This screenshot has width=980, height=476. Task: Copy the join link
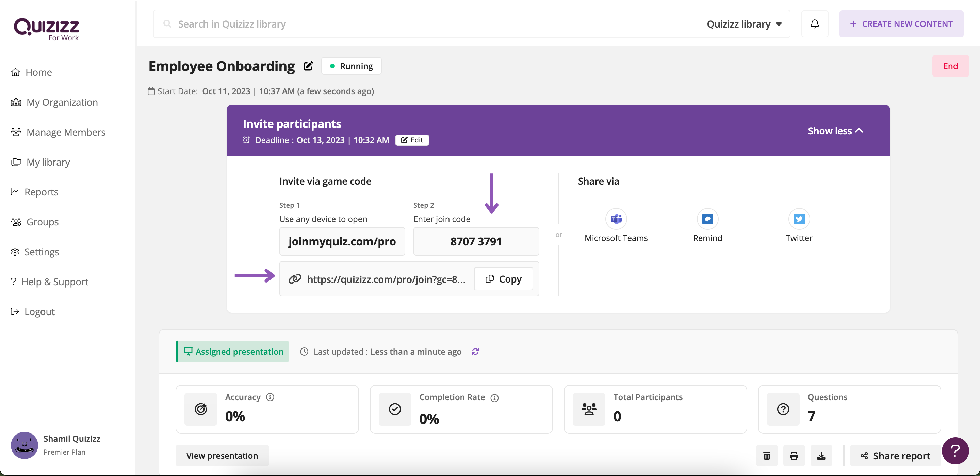(x=503, y=279)
